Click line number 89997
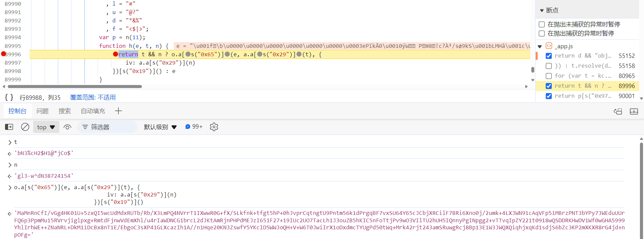 pos(13,63)
